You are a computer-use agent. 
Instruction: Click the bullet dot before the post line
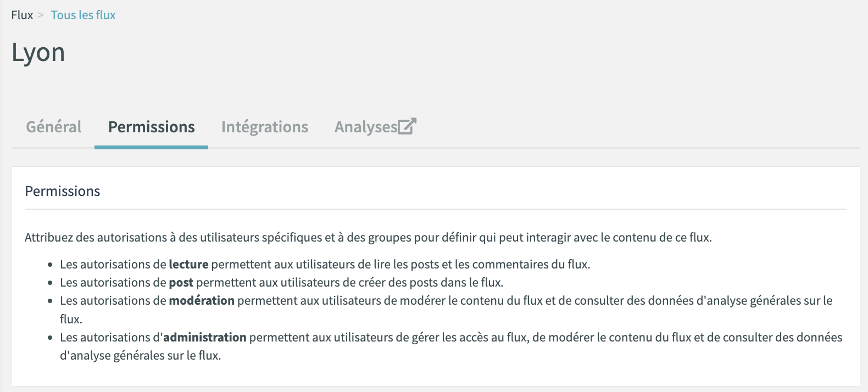click(x=50, y=283)
